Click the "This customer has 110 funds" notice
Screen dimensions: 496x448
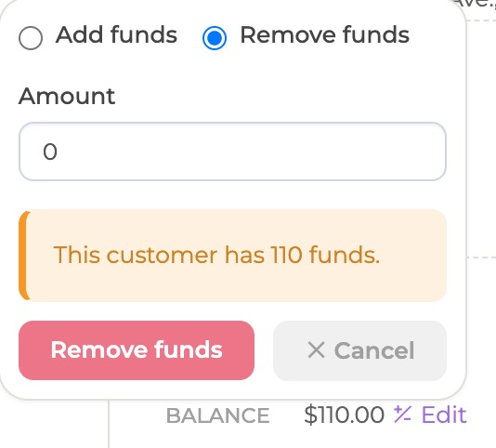[x=216, y=255]
